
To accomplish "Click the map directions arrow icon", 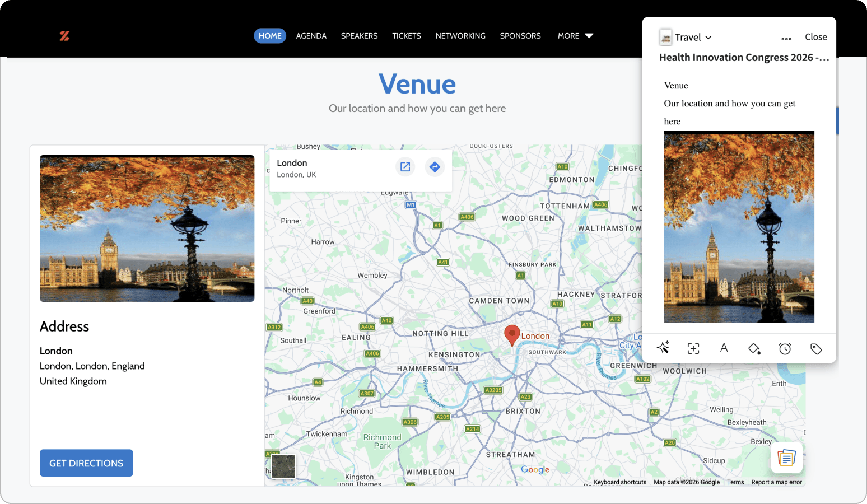I will [435, 167].
